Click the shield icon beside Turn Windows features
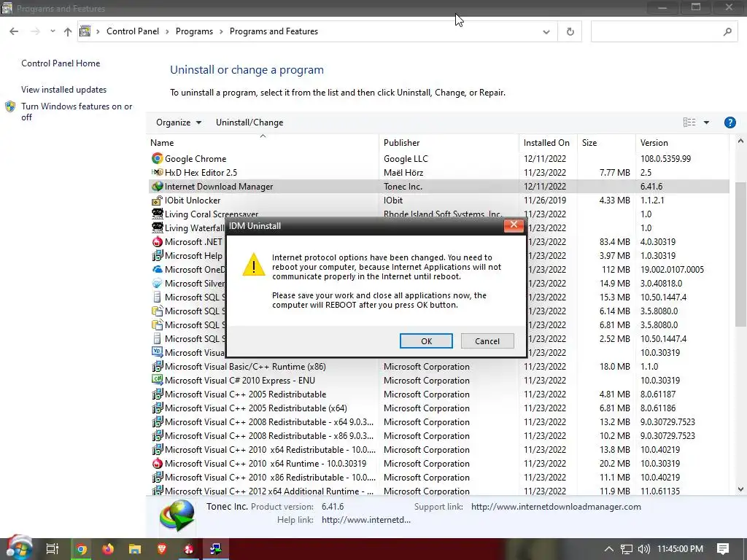 coord(10,106)
